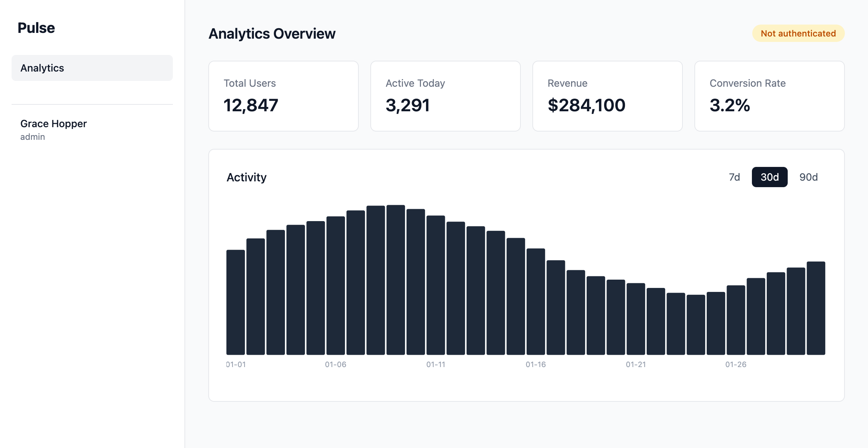
Task: Click the Not authenticated badge
Action: click(x=798, y=34)
